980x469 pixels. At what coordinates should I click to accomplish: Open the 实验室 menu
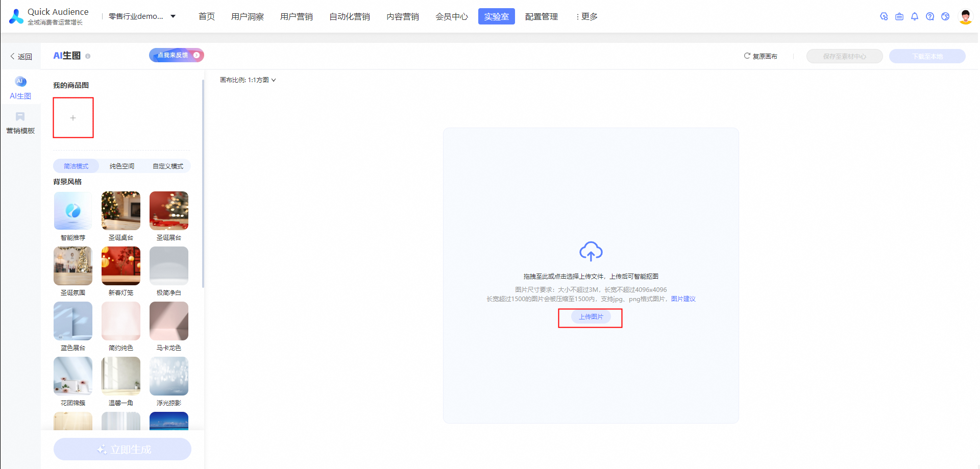(497, 16)
